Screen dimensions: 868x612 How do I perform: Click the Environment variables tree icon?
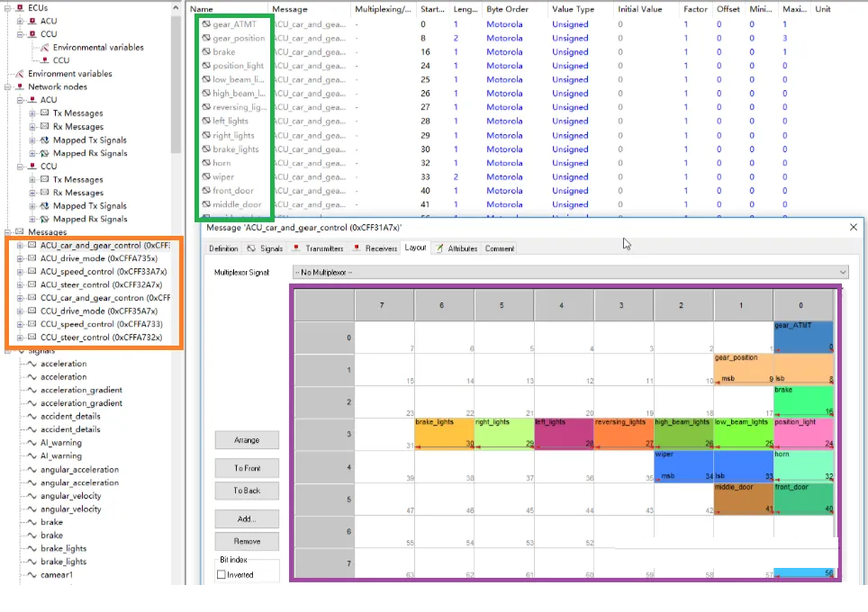coord(20,74)
